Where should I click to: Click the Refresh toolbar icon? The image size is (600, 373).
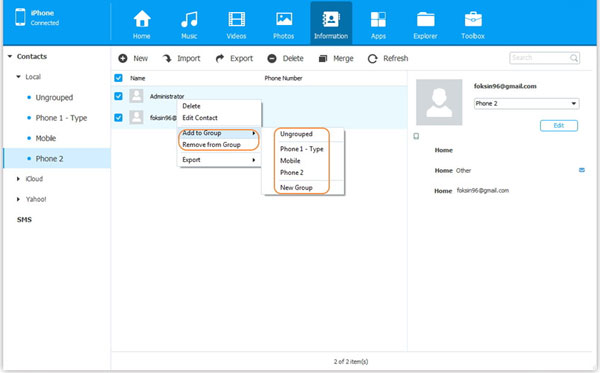pos(372,59)
